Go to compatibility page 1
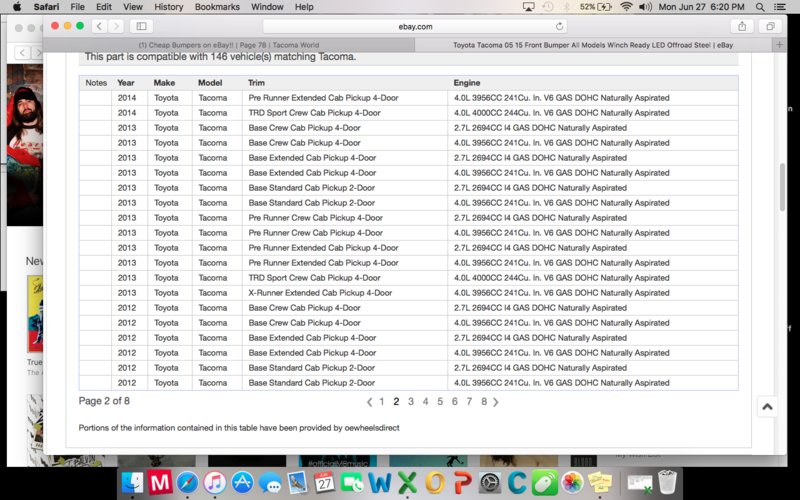800x500 pixels. point(382,402)
